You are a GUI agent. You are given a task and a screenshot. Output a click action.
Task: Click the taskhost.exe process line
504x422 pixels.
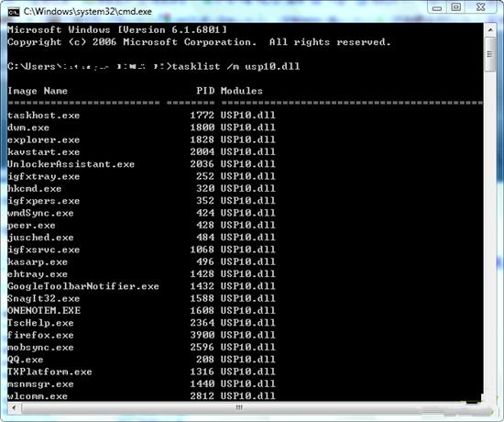point(141,116)
